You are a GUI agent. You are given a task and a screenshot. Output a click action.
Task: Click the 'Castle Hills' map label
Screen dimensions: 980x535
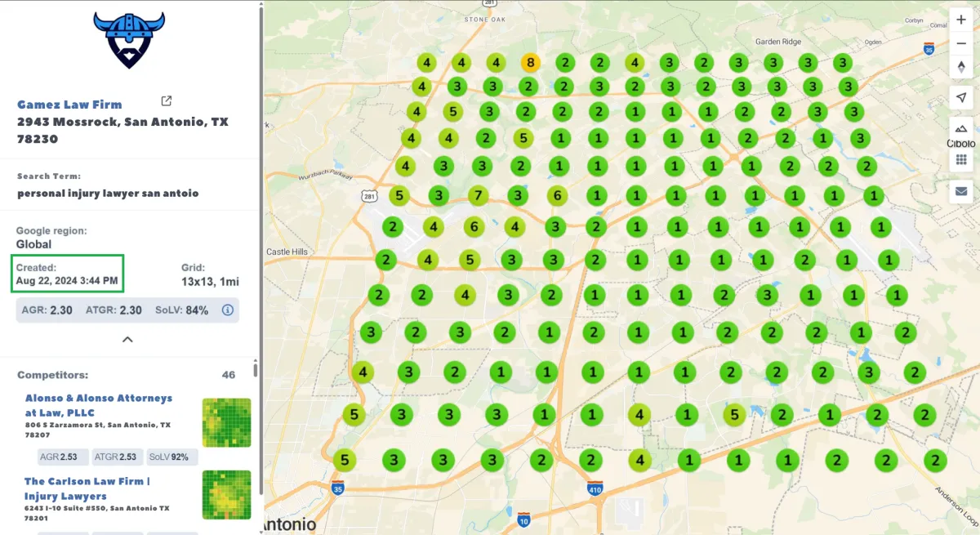click(x=287, y=252)
